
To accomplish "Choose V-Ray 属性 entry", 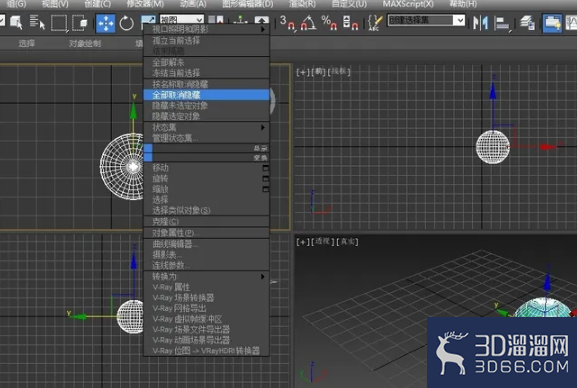I will [x=206, y=287].
